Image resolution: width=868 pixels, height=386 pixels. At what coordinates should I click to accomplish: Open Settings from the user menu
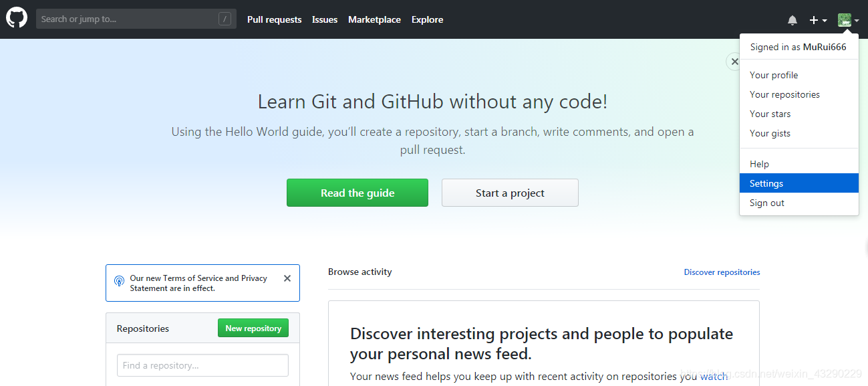click(799, 183)
